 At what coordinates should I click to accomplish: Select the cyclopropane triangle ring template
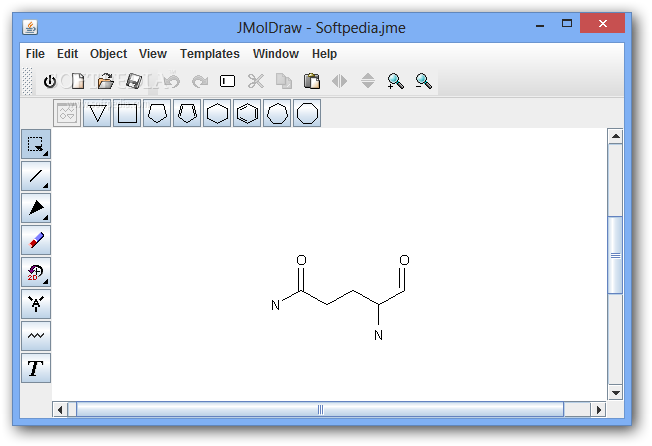(97, 113)
